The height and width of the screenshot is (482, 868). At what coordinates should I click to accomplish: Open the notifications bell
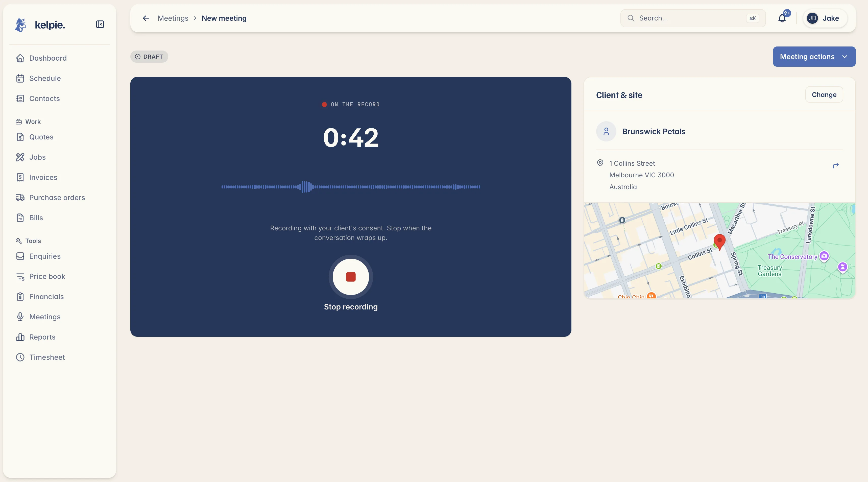pyautogui.click(x=782, y=18)
